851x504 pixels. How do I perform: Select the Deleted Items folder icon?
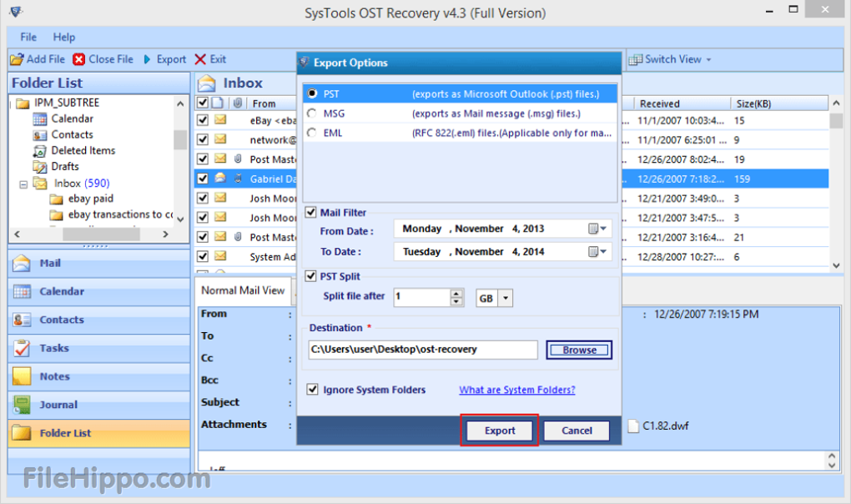[39, 150]
